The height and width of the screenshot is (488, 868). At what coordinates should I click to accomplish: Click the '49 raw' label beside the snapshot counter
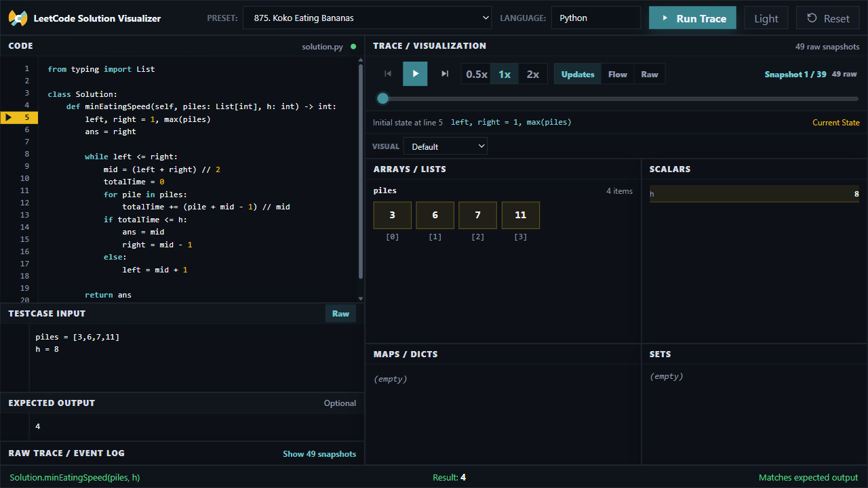pyautogui.click(x=844, y=75)
